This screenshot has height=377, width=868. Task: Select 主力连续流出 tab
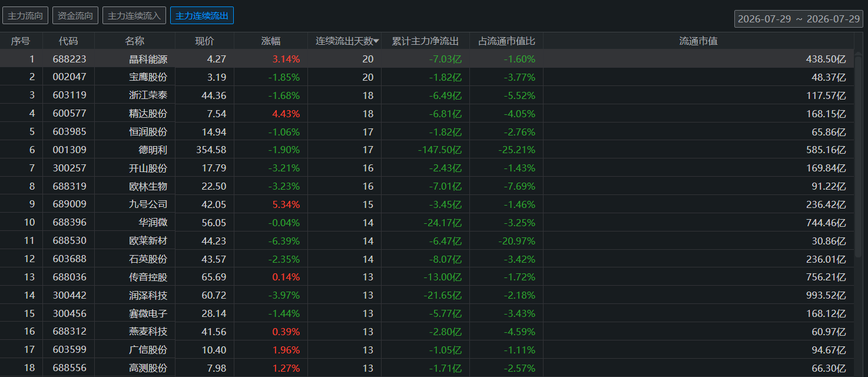pos(202,16)
